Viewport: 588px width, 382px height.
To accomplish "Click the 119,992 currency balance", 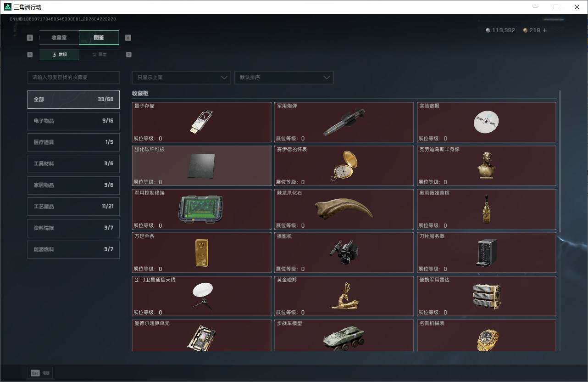I will click(x=504, y=30).
